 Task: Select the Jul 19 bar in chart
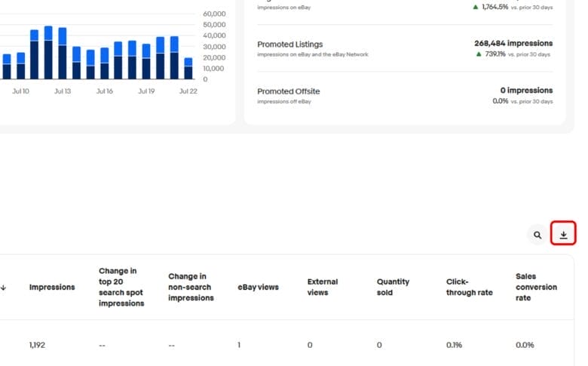tap(146, 62)
